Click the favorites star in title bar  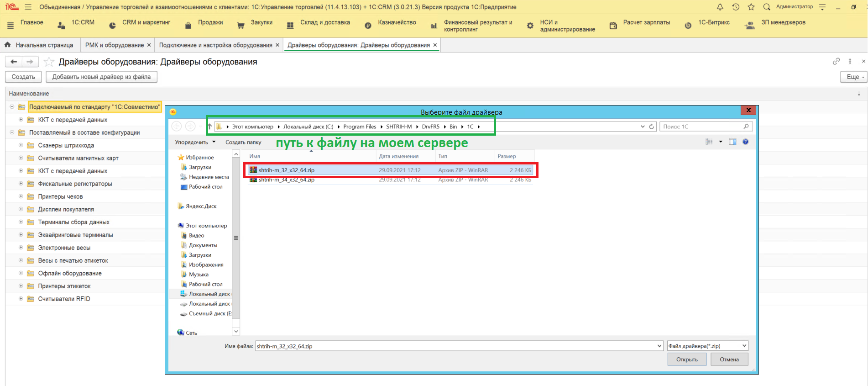[x=751, y=7]
